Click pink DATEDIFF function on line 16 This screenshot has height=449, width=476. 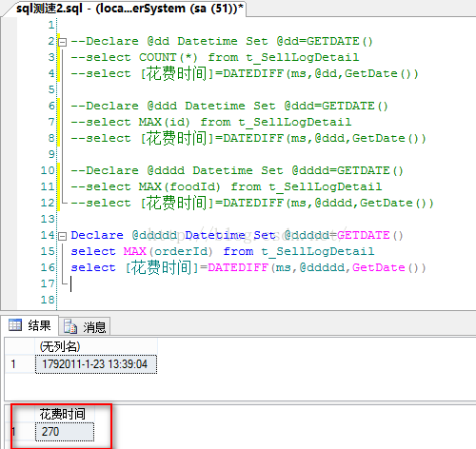pyautogui.click(x=238, y=267)
